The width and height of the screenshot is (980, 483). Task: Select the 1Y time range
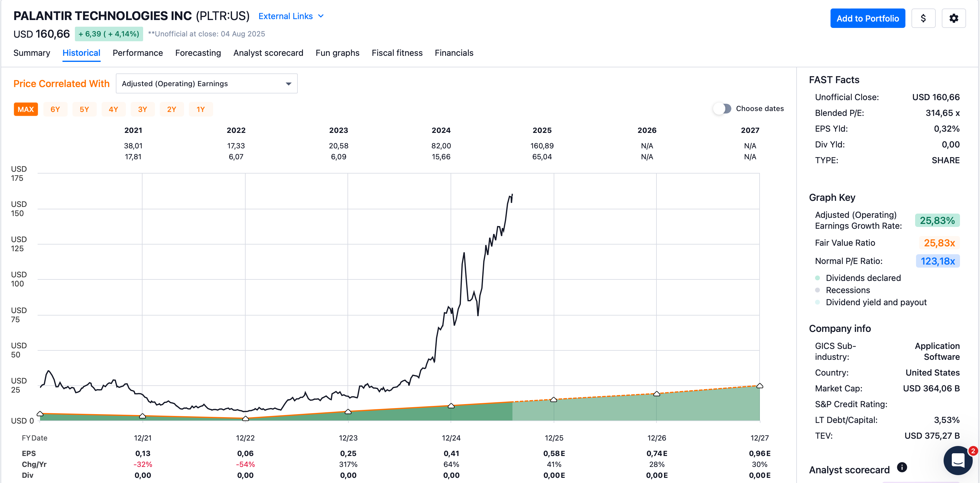point(200,109)
